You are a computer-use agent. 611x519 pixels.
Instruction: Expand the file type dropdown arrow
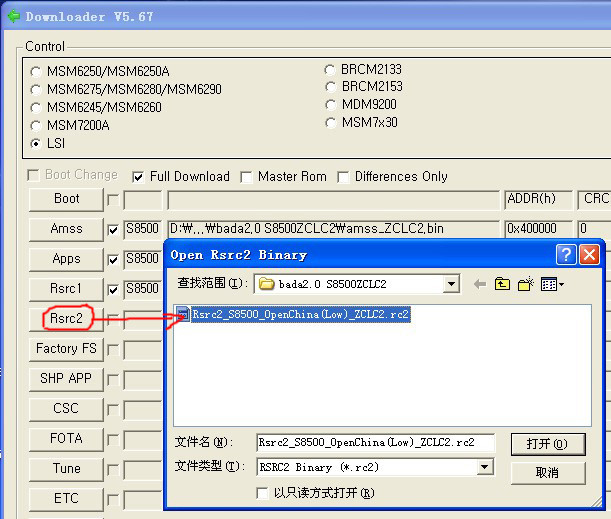tap(484, 467)
